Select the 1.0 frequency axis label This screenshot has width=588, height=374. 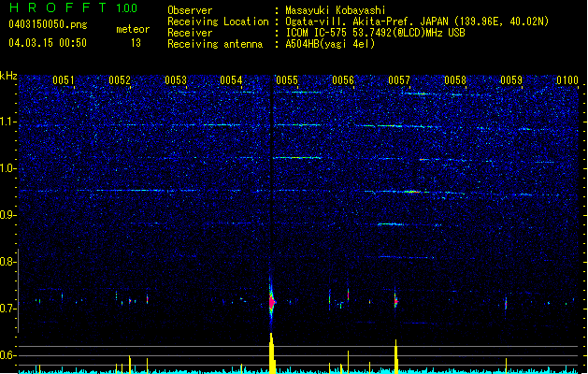coord(8,168)
